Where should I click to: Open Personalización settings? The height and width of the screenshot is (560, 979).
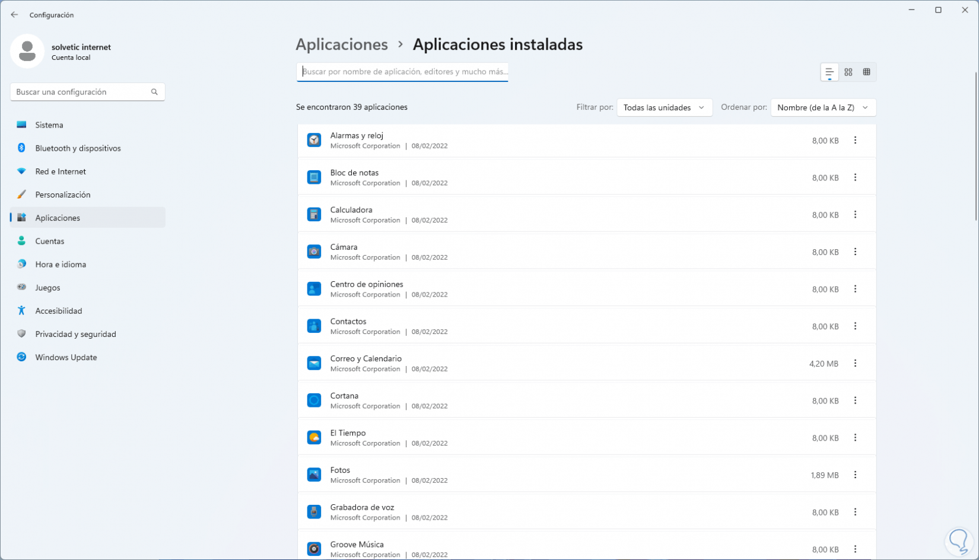[x=88, y=195]
